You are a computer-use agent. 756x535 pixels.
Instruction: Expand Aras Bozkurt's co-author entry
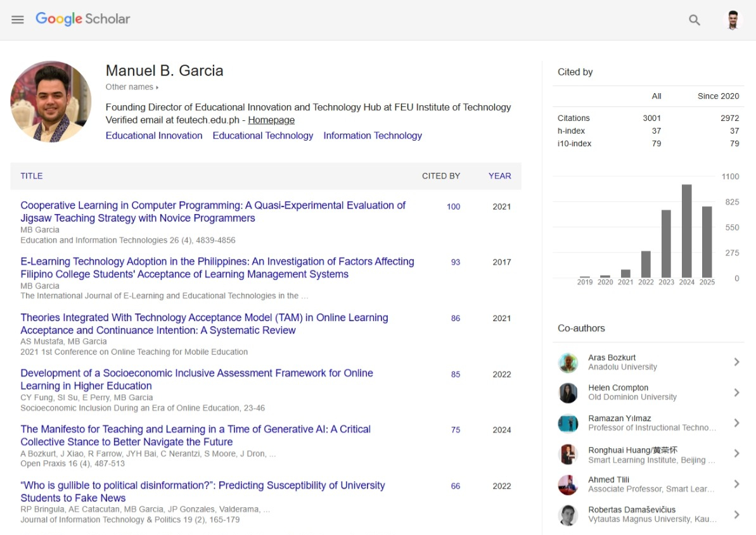coord(736,362)
